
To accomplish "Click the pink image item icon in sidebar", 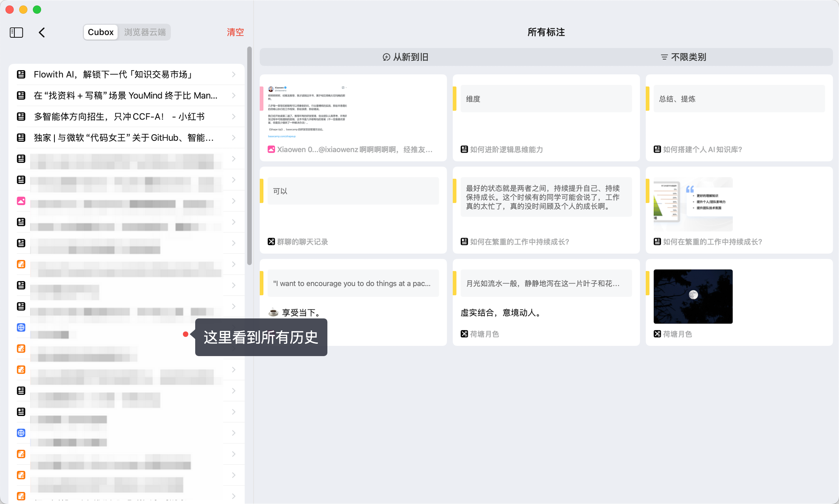I will [21, 201].
